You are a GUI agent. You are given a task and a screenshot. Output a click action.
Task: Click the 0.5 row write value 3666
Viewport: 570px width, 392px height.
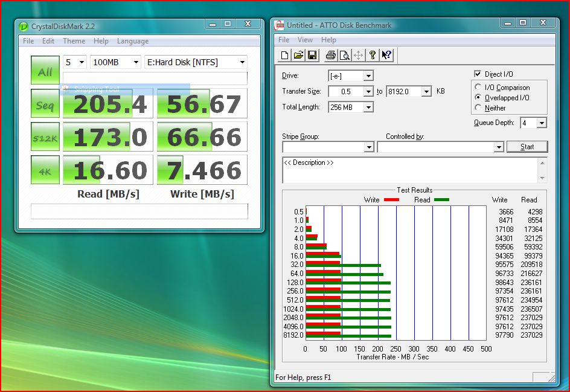coord(506,211)
